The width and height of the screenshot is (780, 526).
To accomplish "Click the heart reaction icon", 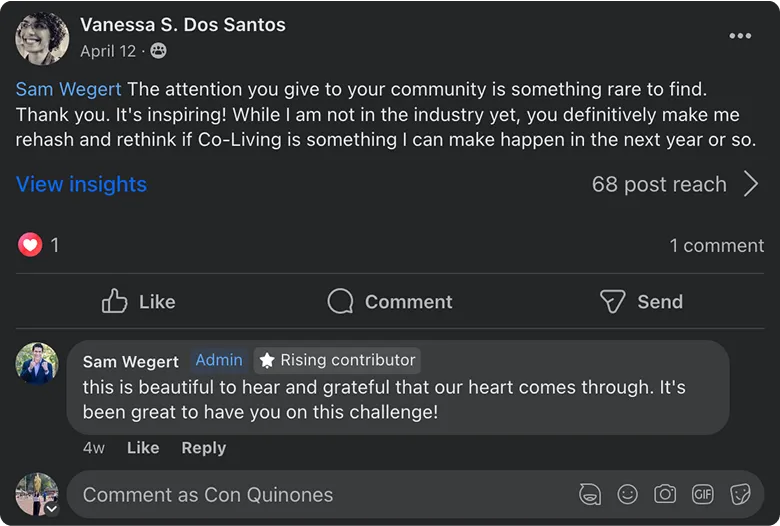I will point(30,244).
